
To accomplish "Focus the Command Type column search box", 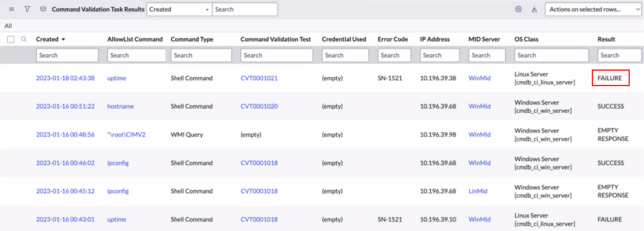I will 202,55.
